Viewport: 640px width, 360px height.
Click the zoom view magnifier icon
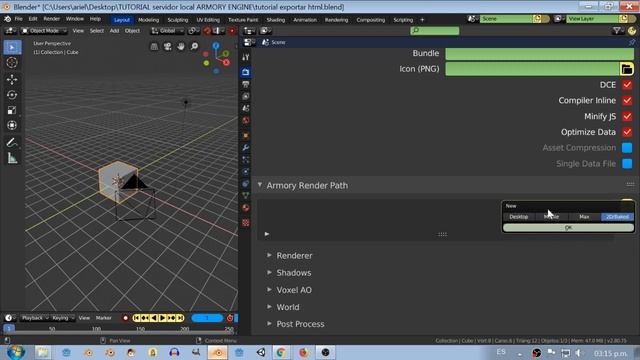tap(194, 47)
